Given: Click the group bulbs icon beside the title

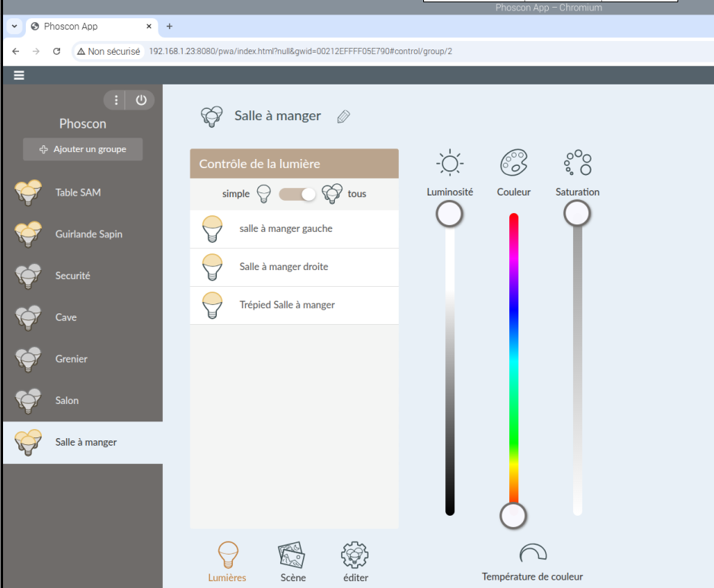Looking at the screenshot, I should point(212,116).
